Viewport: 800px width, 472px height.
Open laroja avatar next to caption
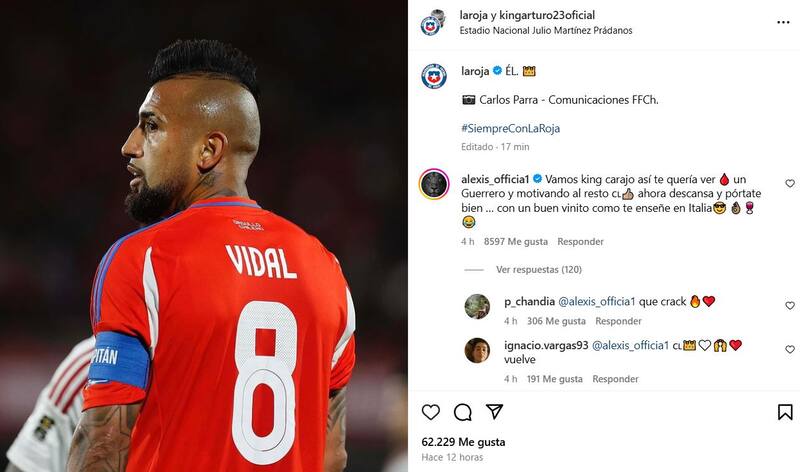point(434,77)
